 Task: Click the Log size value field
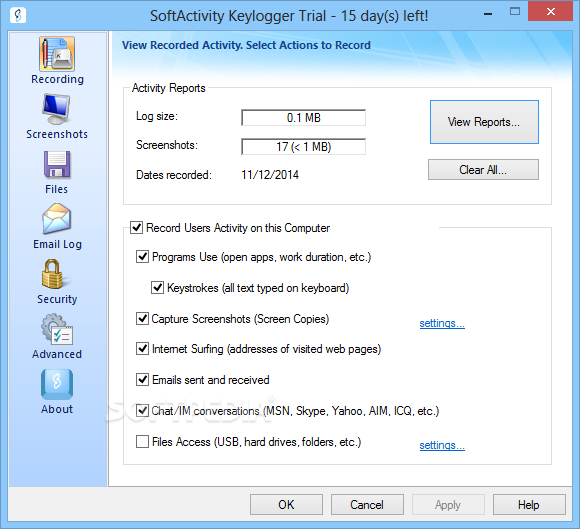[303, 118]
